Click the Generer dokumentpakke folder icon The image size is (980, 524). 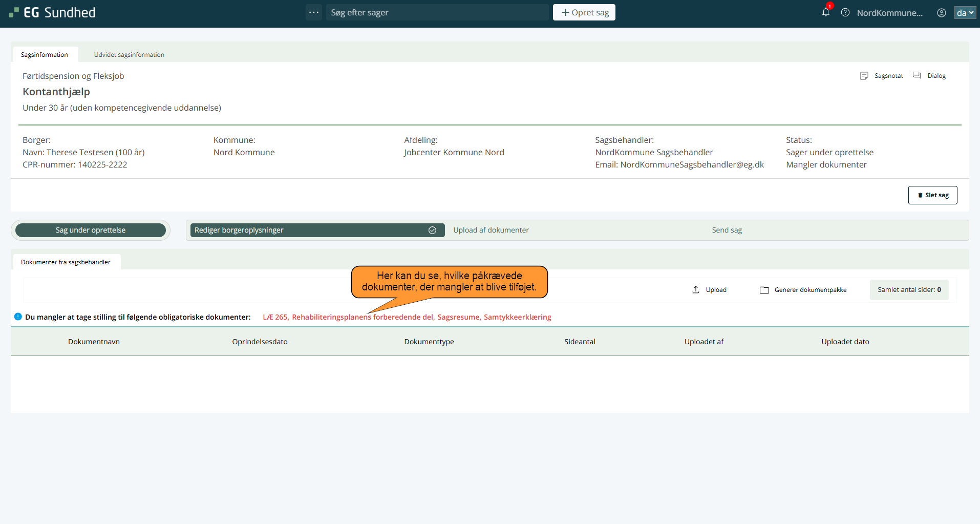(x=764, y=290)
